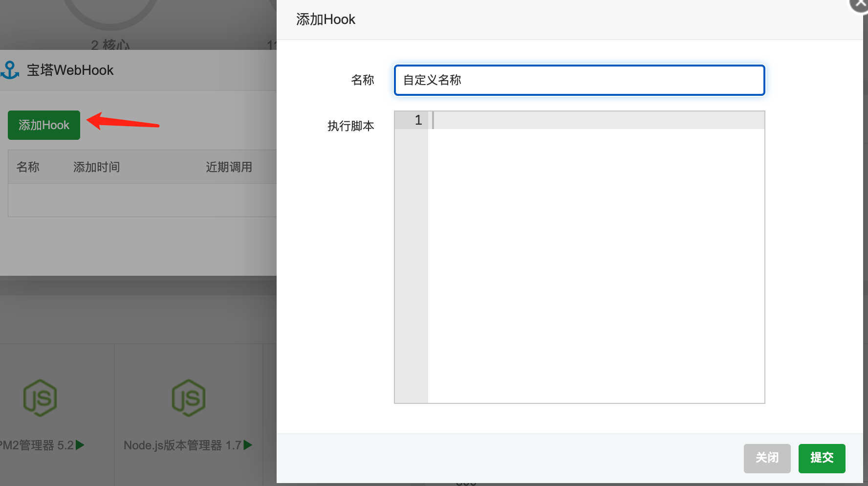Click the anchor icon beside 宝塔WebHook
Viewport: 868px width, 486px height.
pyautogui.click(x=10, y=70)
